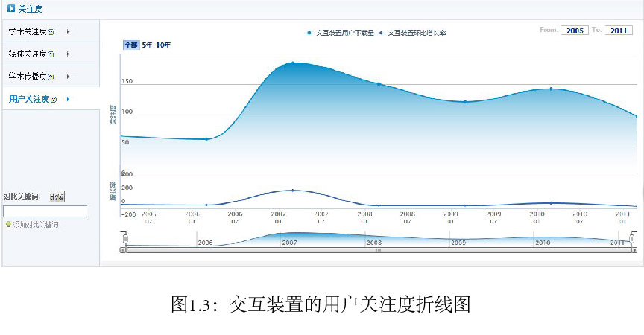Viewport: 644px width, 335px height.
Task: Click the 比较 compare button
Action: 57,197
